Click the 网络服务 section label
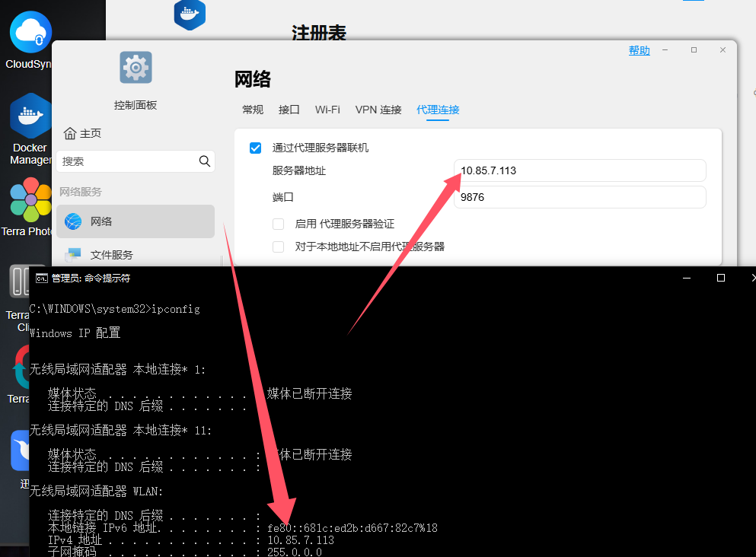The width and height of the screenshot is (756, 557). [81, 192]
